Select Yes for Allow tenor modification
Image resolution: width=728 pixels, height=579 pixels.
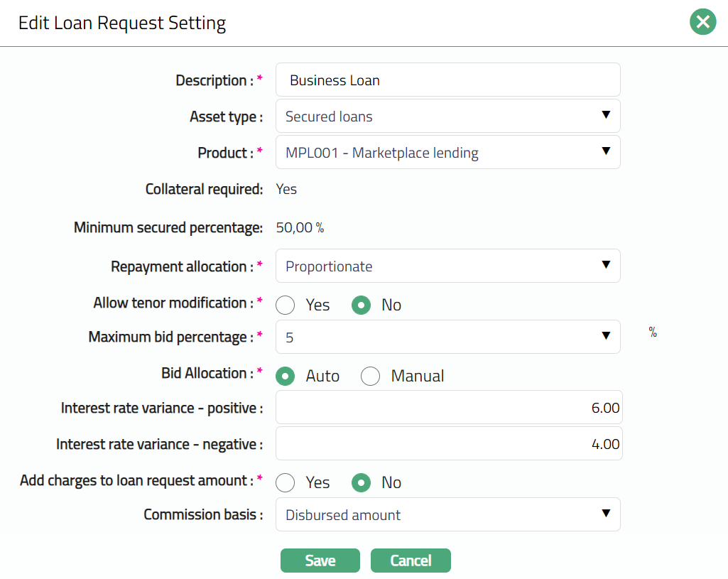pos(286,305)
